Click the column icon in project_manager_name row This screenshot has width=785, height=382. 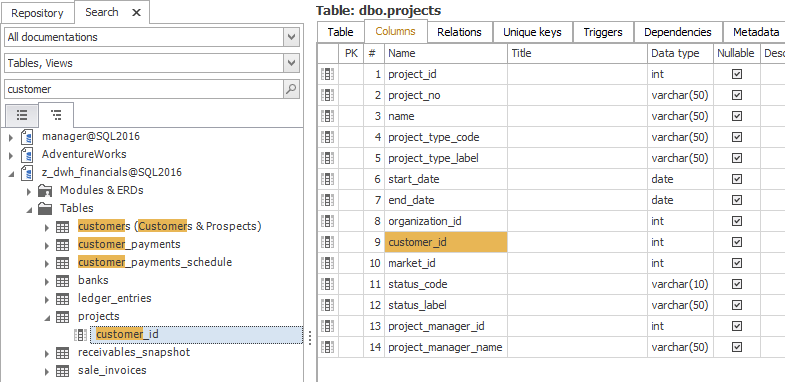[327, 347]
